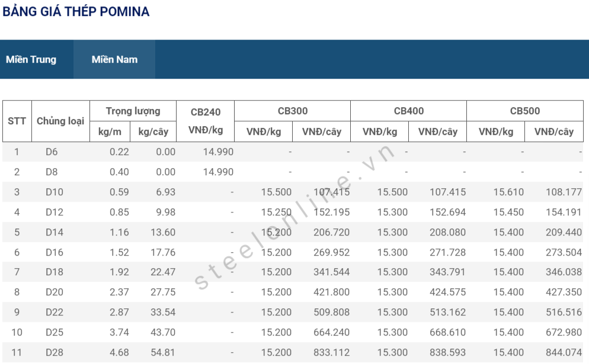The width and height of the screenshot is (589, 364).
Task: Click the 0.22 kg/m value for D6
Action: 119,152
